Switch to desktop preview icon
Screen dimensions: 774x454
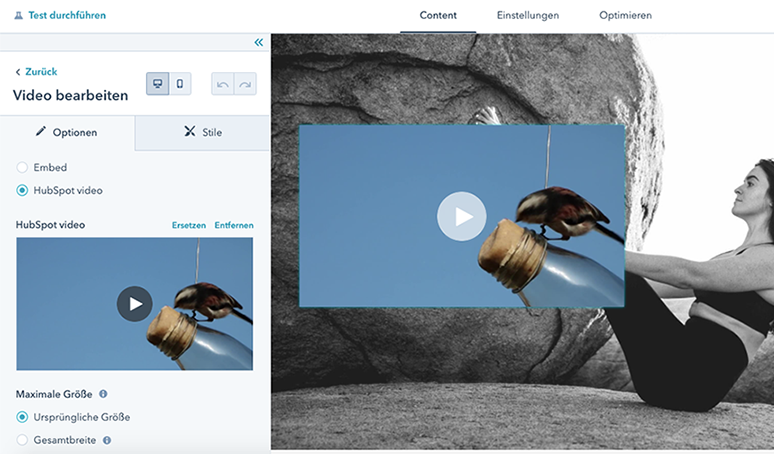pyautogui.click(x=158, y=84)
